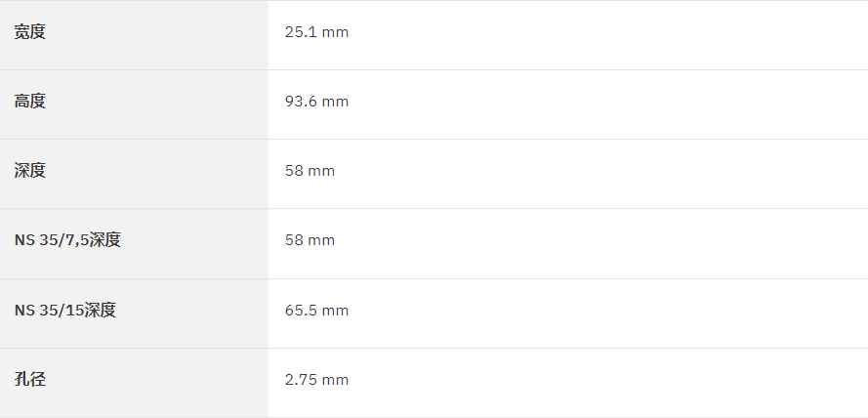
Task: Select 58 mm value for NS 35/7,5深度
Action: coord(310,240)
